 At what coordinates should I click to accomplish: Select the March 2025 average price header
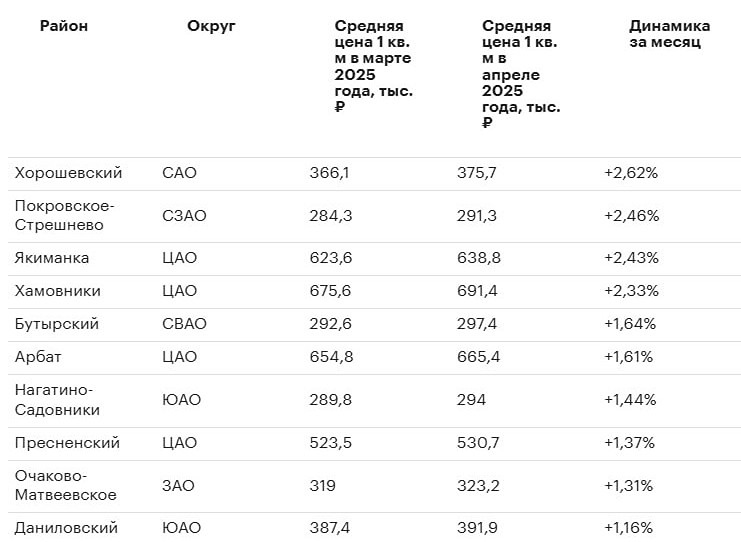tap(373, 66)
